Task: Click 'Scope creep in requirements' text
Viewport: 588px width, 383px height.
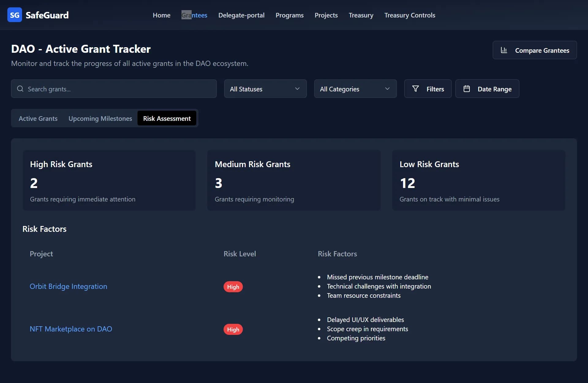Action: 367,329
